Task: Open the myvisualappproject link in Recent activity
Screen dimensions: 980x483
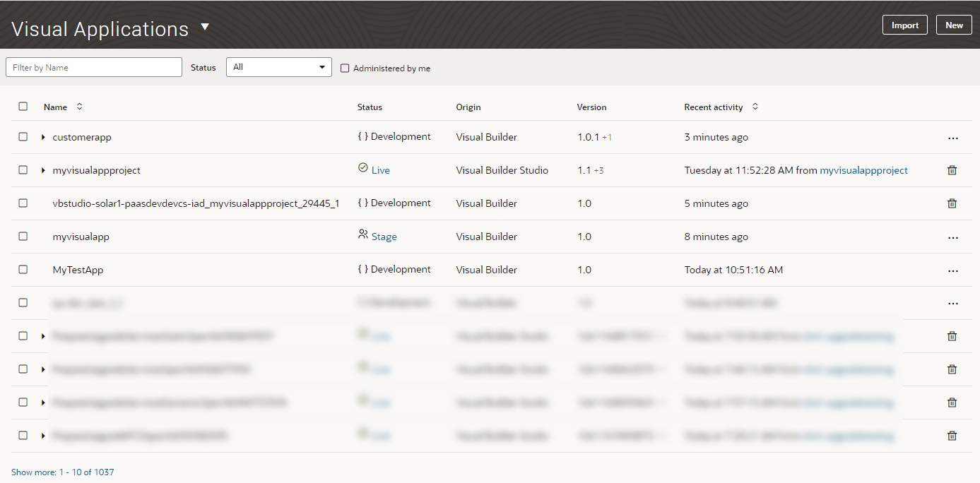Action: (863, 170)
